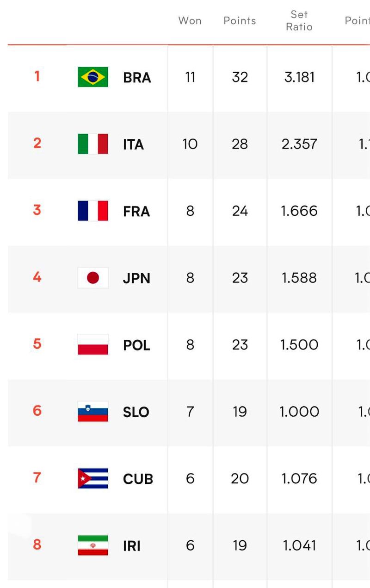Screen dimensions: 370x588
Task: Click rank number 5 for Poland
Action: click(37, 344)
